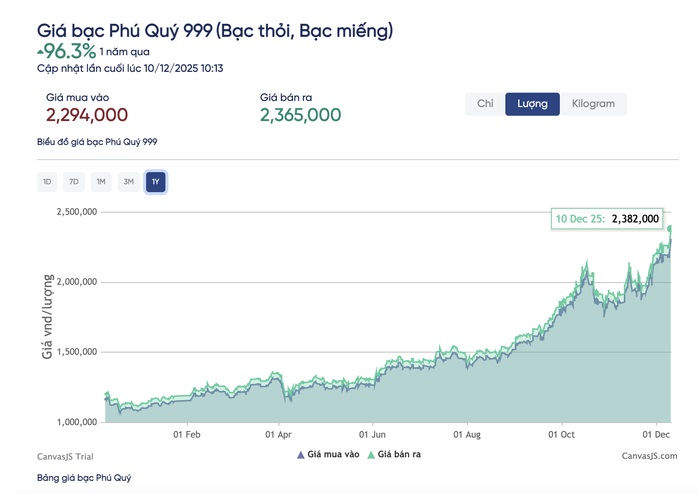698x494 pixels.
Task: Visit the CanvasJS.com credit link
Action: click(x=647, y=455)
